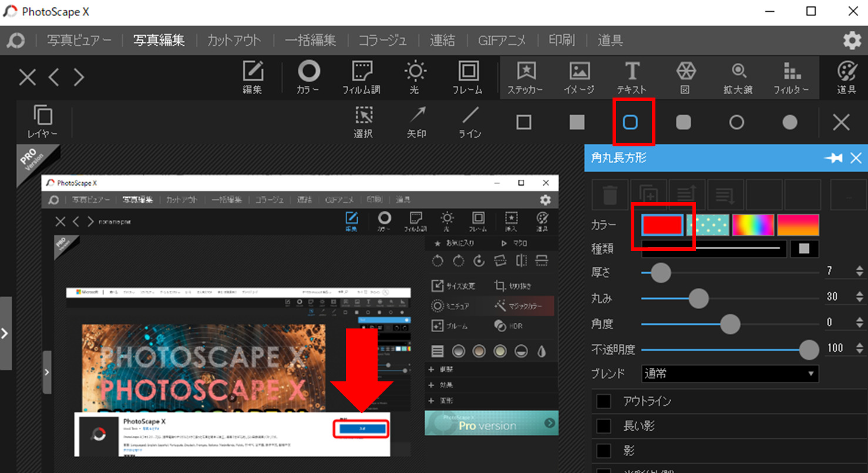The height and width of the screenshot is (473, 868).
Task: Select the filled rounded rectangle tool
Action: click(x=684, y=122)
